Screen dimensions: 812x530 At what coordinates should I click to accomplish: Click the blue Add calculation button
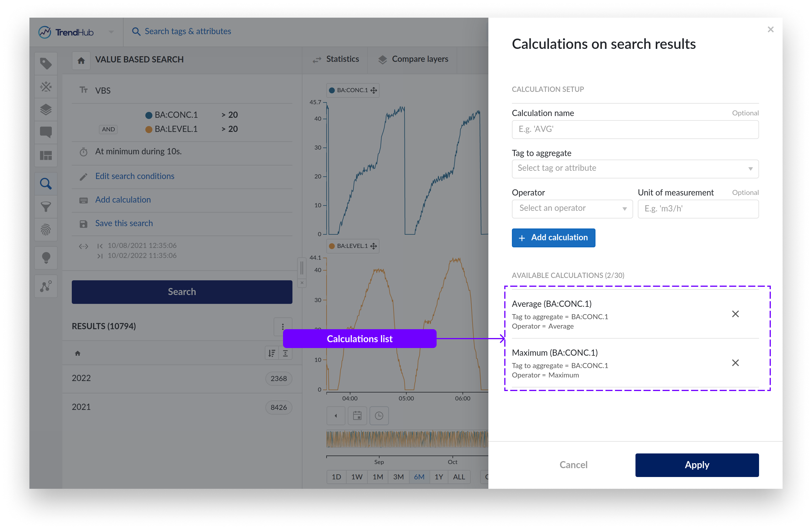click(x=553, y=238)
